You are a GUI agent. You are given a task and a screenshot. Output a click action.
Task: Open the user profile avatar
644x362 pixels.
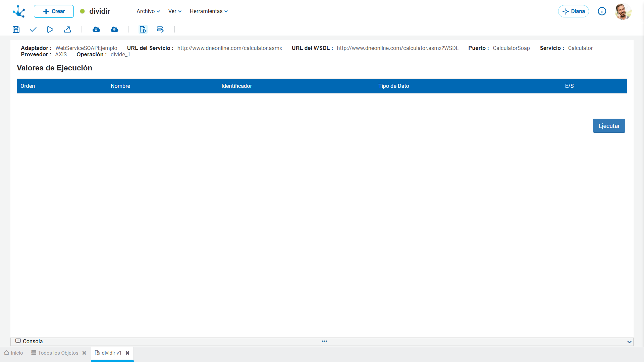[623, 11]
